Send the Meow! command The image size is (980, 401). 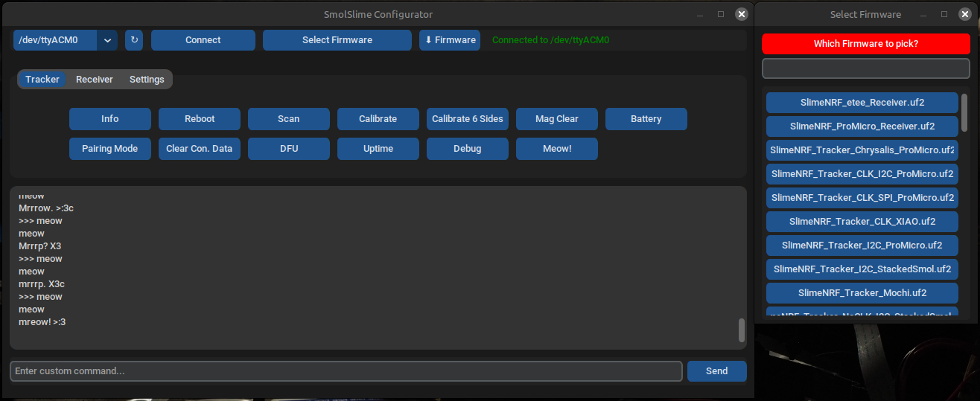tap(557, 149)
